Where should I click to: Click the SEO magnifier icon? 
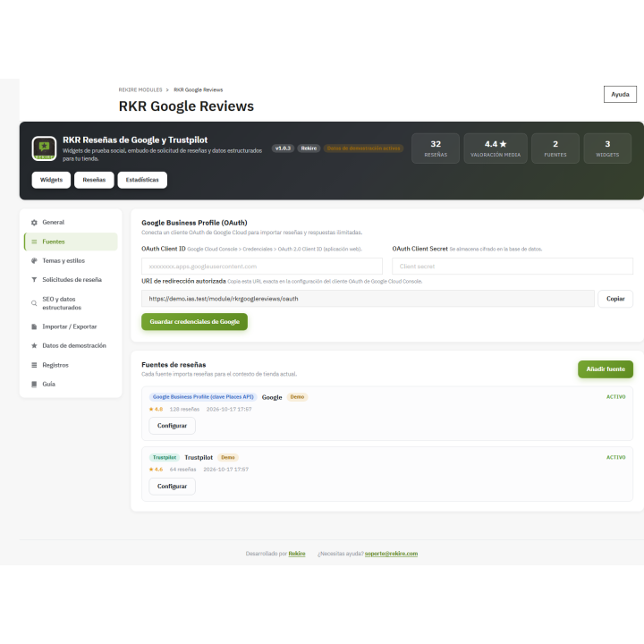tap(34, 303)
